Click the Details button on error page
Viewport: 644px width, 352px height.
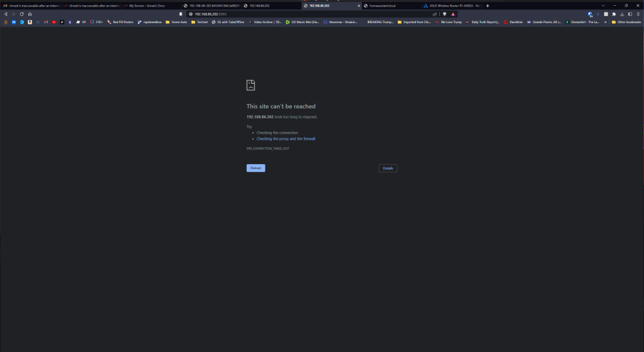[x=388, y=168]
